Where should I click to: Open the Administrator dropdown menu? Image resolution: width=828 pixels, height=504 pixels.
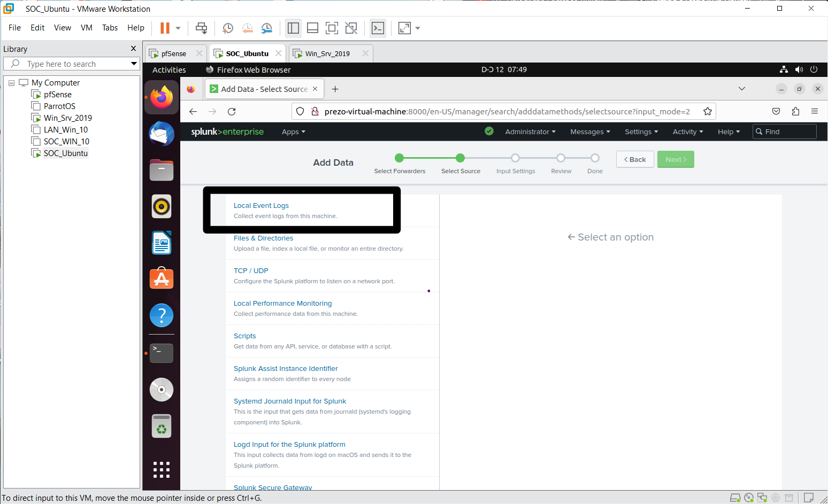tap(530, 131)
